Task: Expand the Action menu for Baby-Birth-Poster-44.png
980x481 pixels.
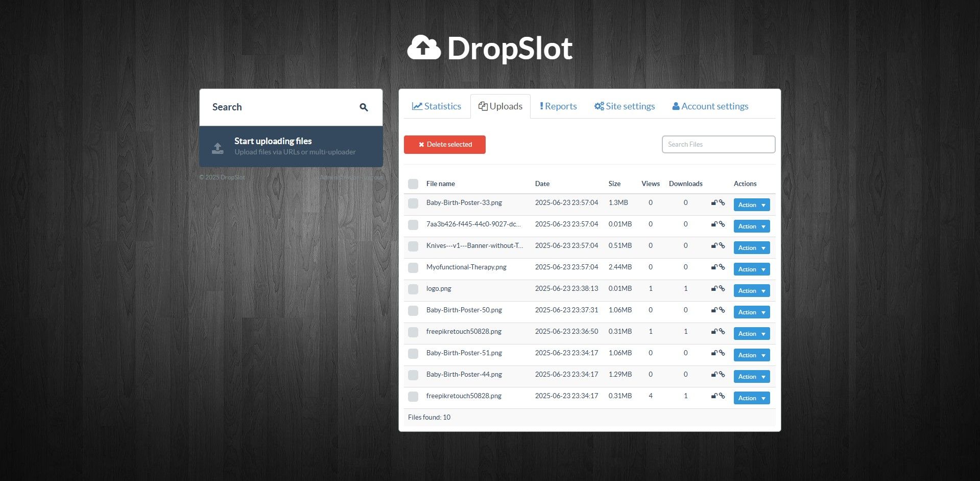Action: [752, 377]
